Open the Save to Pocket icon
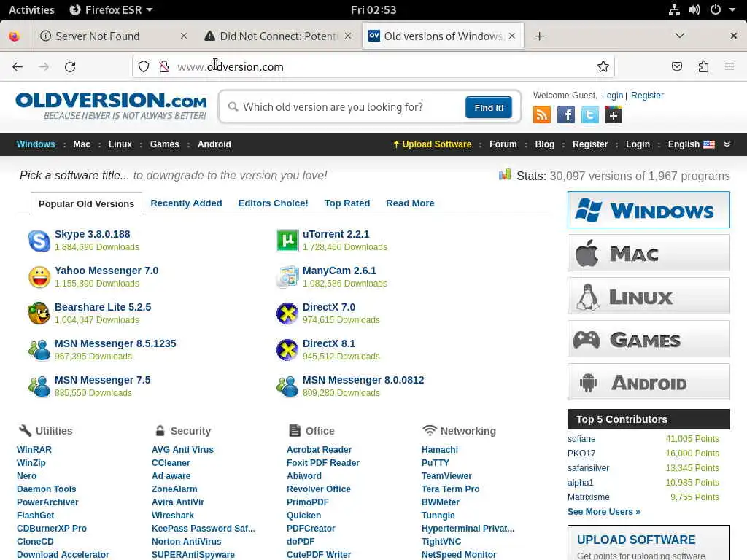This screenshot has height=560, width=747. pyautogui.click(x=676, y=66)
